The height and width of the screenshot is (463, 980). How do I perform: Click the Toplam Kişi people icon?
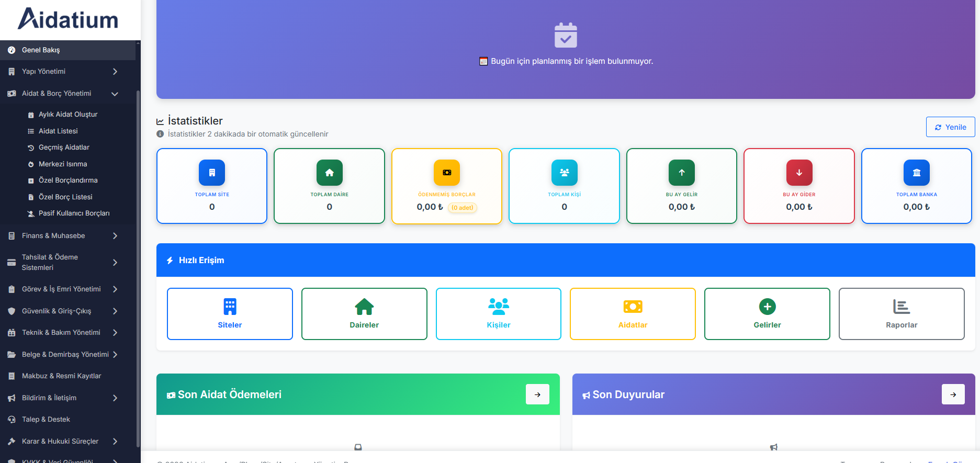[565, 173]
